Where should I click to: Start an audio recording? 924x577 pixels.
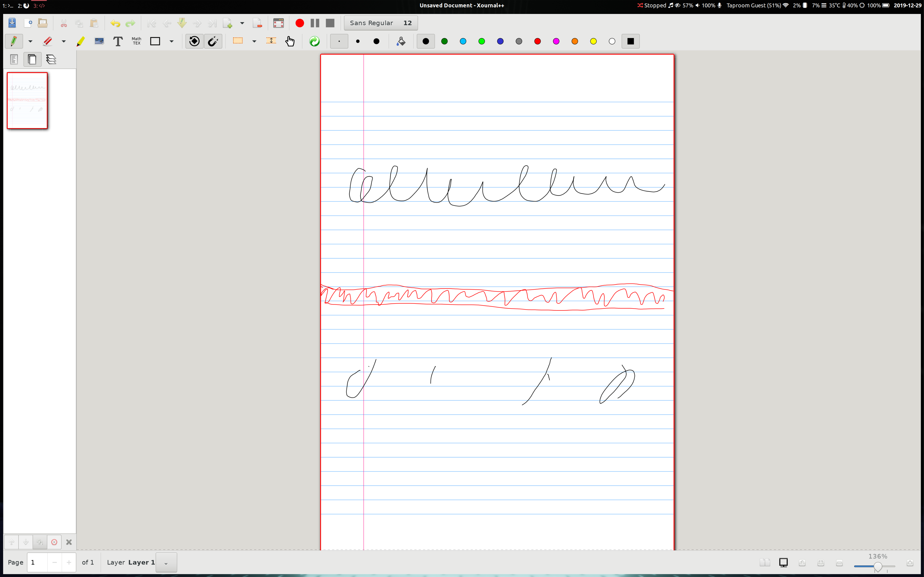299,23
